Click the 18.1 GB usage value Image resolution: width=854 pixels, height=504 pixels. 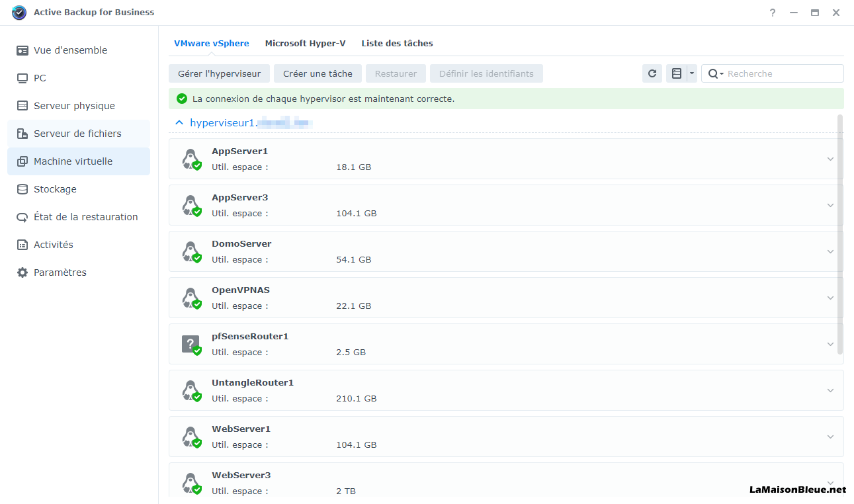tap(354, 167)
